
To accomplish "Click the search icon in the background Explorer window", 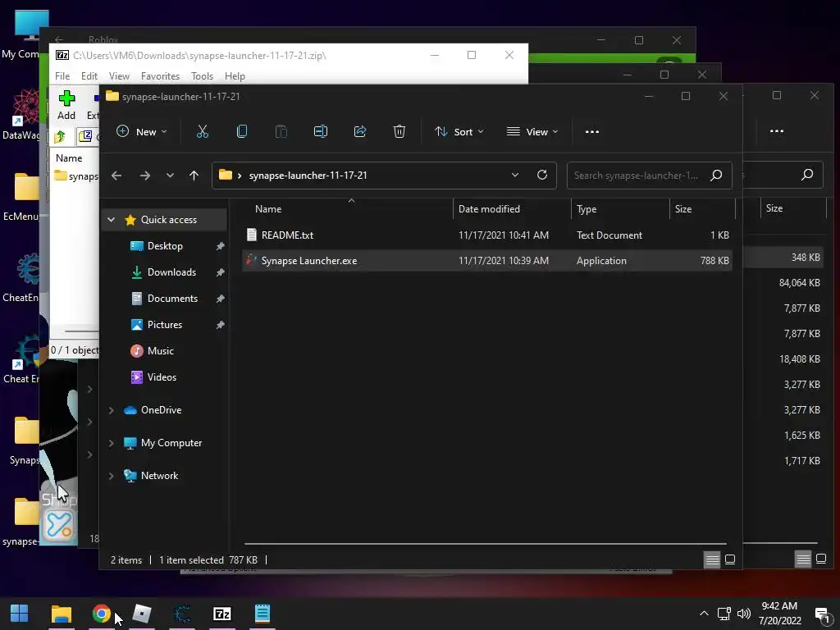I will pos(807,175).
